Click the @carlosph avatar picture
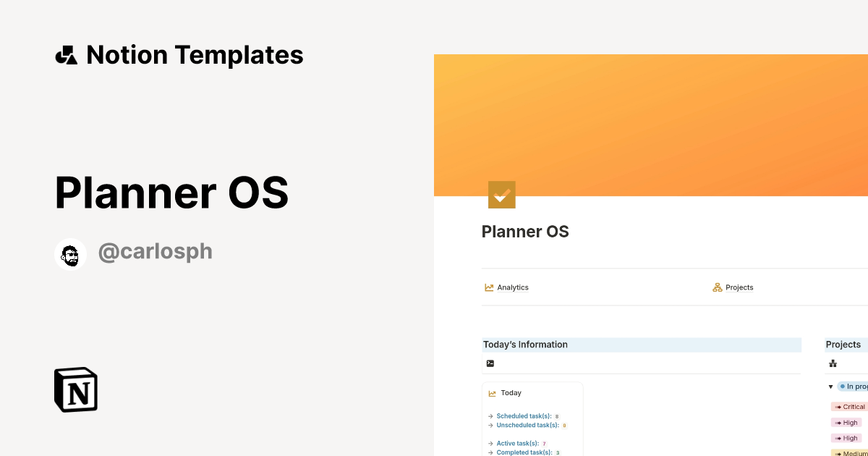 tap(70, 253)
